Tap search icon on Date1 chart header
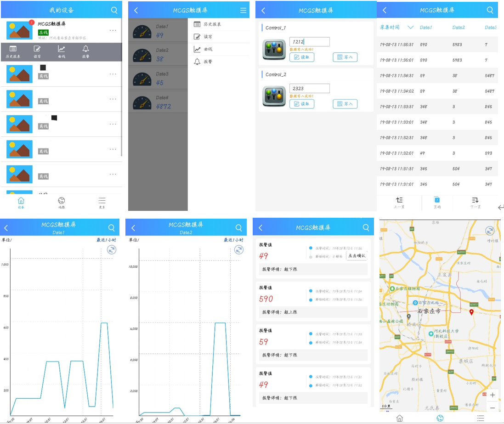Screen dimensions: 504x424 coord(112,227)
